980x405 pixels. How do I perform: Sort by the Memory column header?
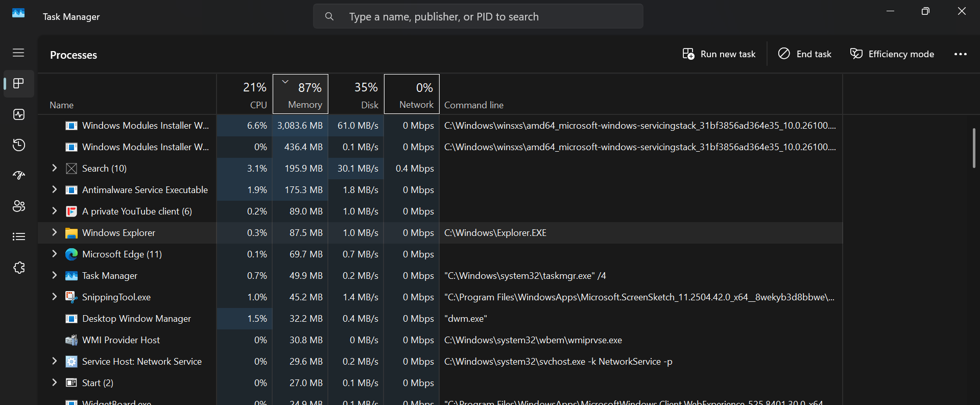[x=300, y=94]
